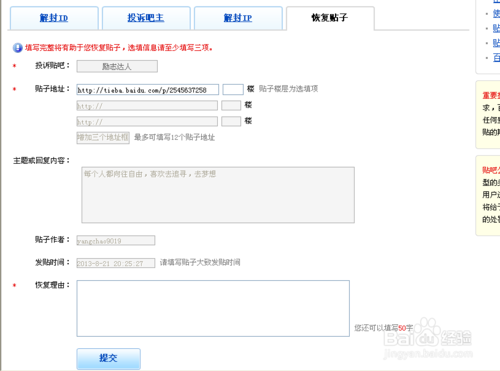This screenshot has width=500, height=371.
Task: Click the 增加三个地址框 button
Action: click(x=103, y=138)
